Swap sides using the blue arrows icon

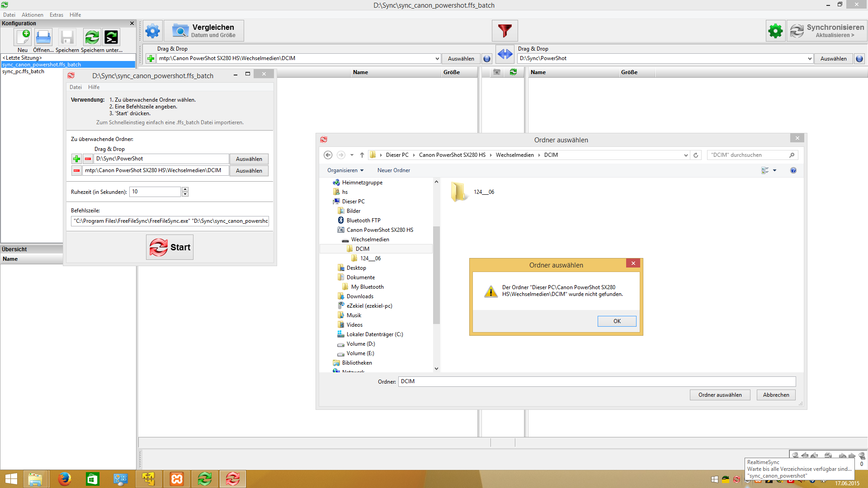click(505, 54)
